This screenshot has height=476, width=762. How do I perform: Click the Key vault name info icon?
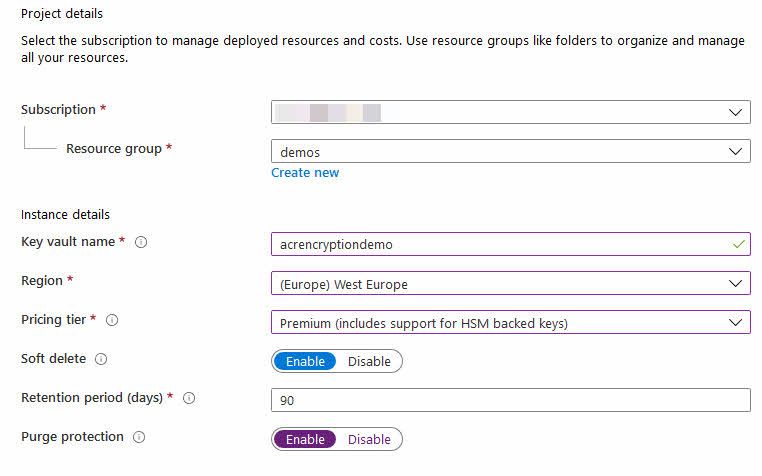(x=141, y=242)
